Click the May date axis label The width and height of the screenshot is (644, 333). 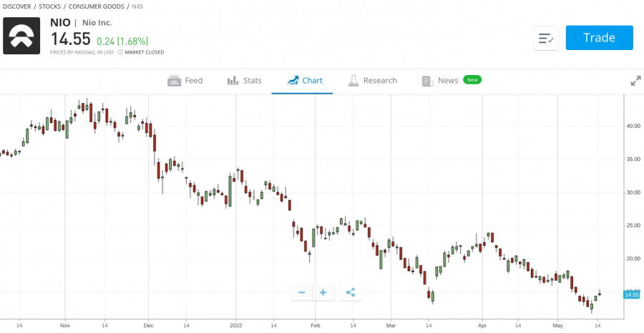point(557,326)
